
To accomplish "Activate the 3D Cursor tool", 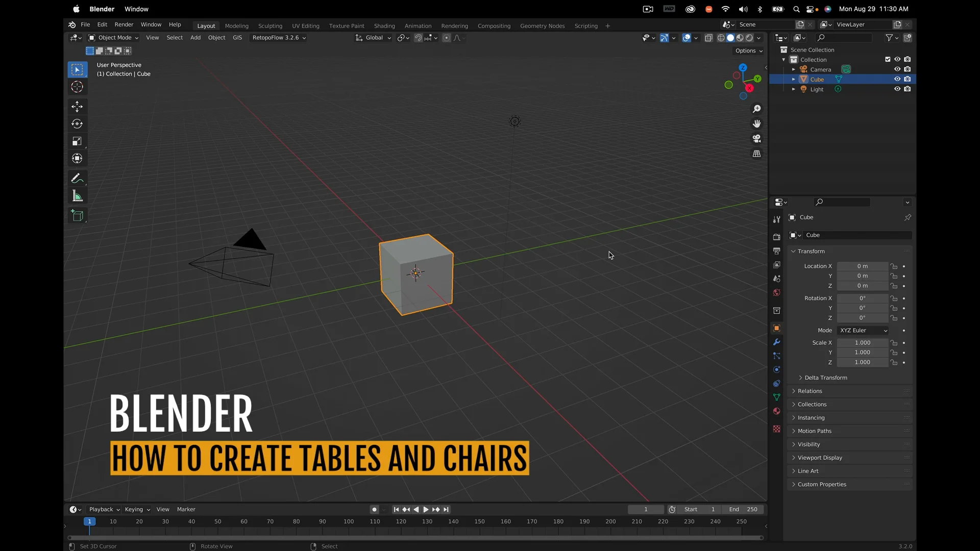I will coord(77,87).
